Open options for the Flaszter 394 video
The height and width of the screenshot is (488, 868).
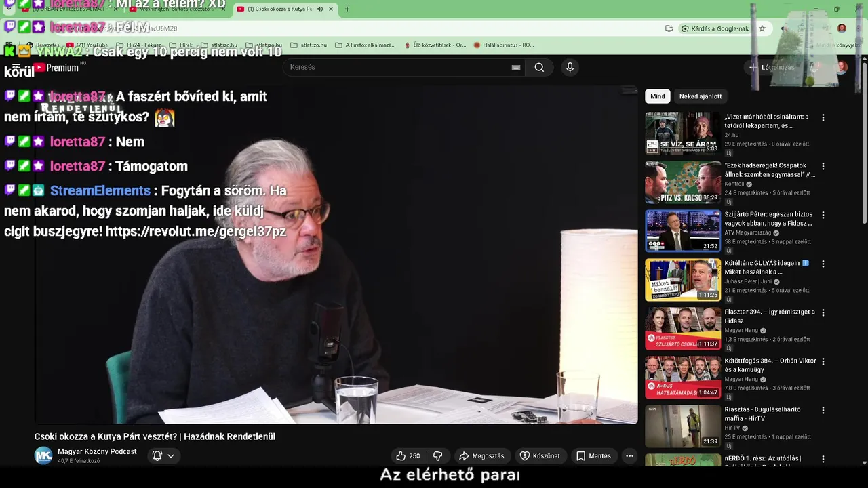823,312
